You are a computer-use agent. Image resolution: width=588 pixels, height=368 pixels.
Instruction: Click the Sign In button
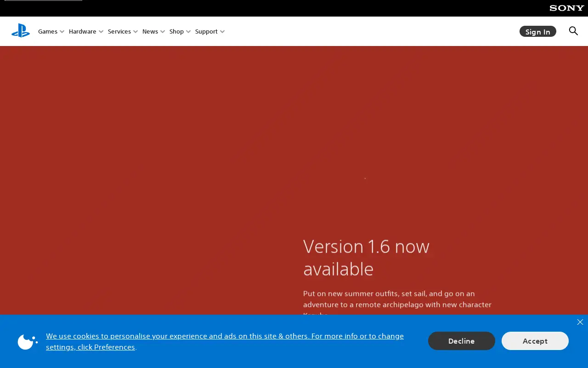[538, 31]
